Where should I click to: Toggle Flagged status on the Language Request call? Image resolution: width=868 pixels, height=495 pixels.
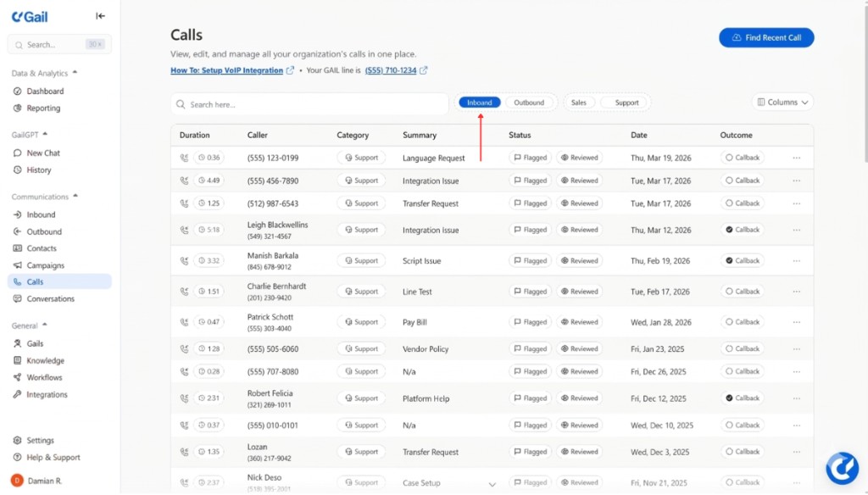coord(528,158)
